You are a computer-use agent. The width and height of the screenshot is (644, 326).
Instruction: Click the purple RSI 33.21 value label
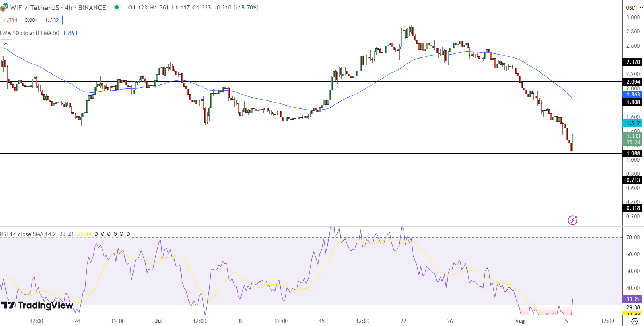633,299
